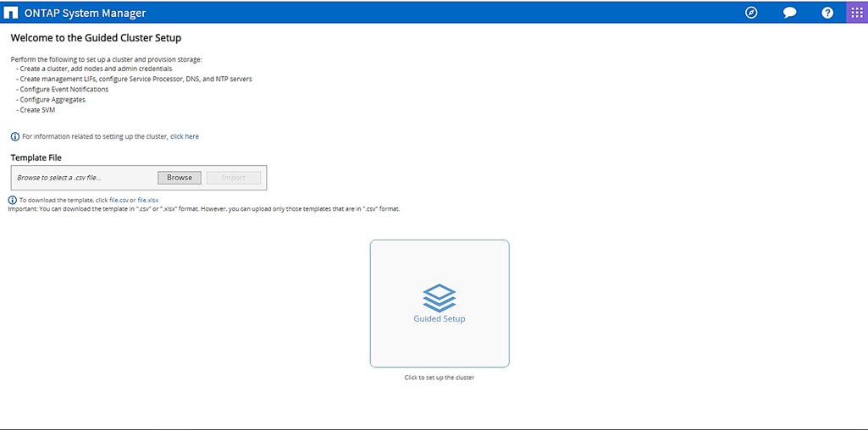Click the 'Create SVM' list line
The height and width of the screenshot is (430, 868).
[36, 110]
